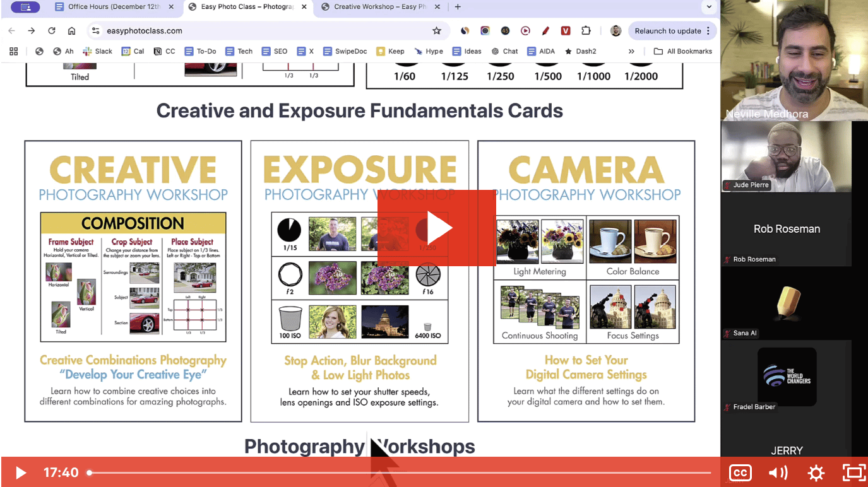Open the apps grid in bookmarks bar
Viewport: 868px width, 487px height.
pyautogui.click(x=14, y=51)
